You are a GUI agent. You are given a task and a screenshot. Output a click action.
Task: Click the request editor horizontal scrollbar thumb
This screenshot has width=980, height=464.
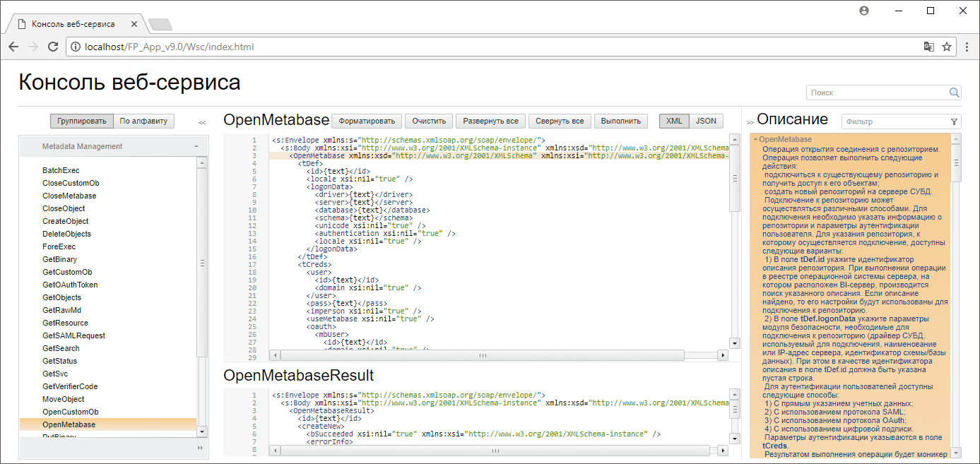pos(483,355)
